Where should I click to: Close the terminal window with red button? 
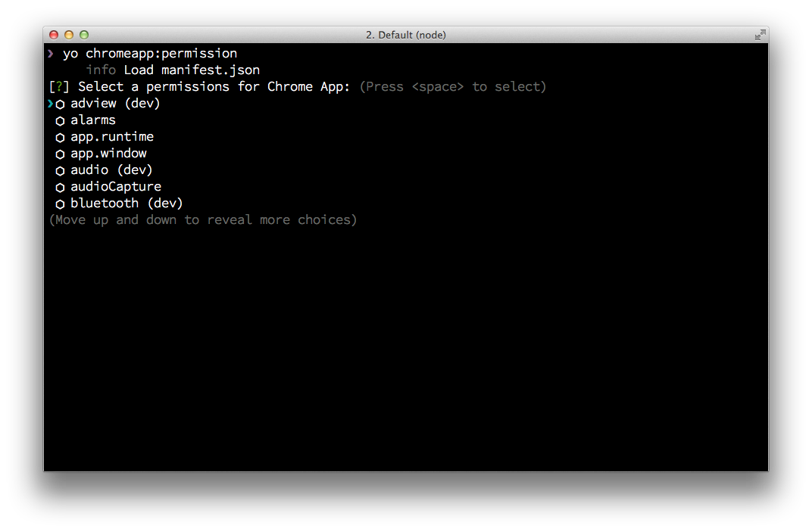tap(54, 35)
